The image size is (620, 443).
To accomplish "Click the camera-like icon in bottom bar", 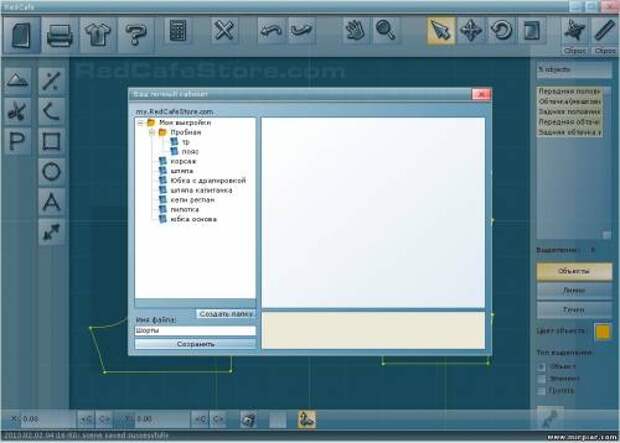I will point(249,420).
